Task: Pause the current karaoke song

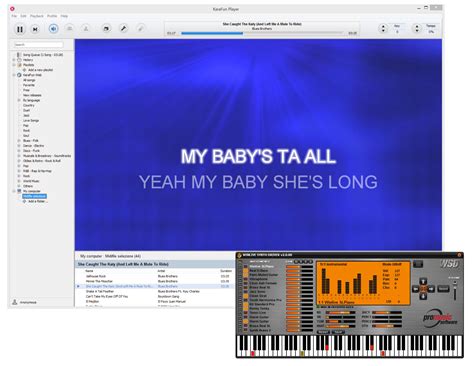Action: point(20,29)
